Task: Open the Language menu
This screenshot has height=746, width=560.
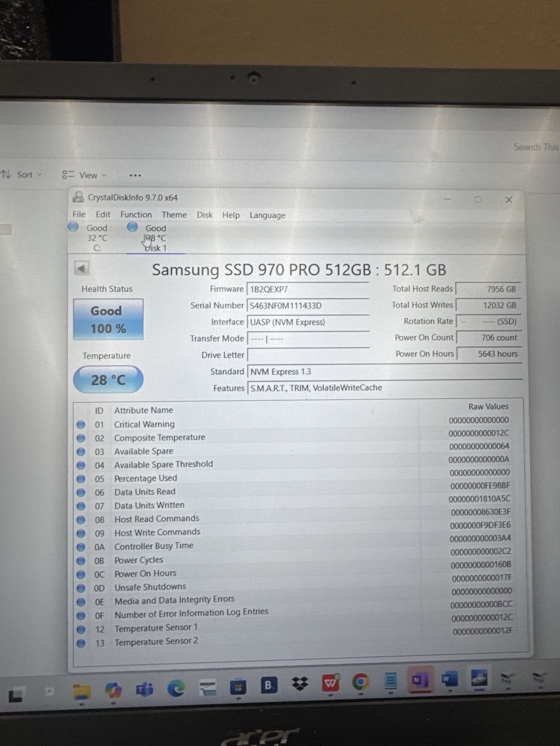Action: (267, 215)
